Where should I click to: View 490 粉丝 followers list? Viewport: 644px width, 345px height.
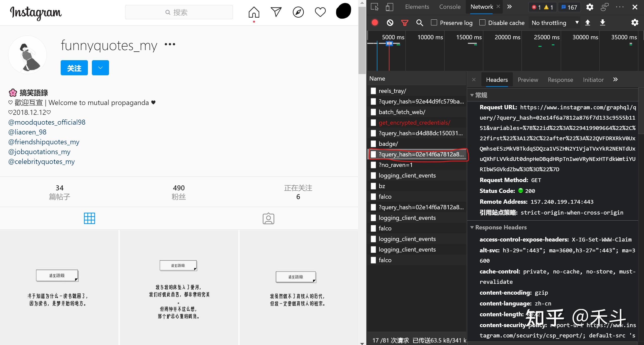point(179,192)
